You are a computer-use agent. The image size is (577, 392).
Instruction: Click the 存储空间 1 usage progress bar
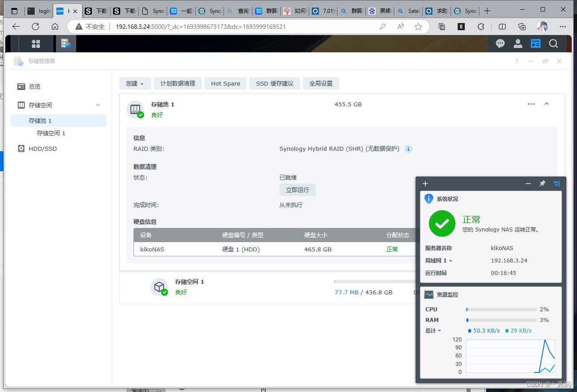pyautogui.click(x=374, y=282)
